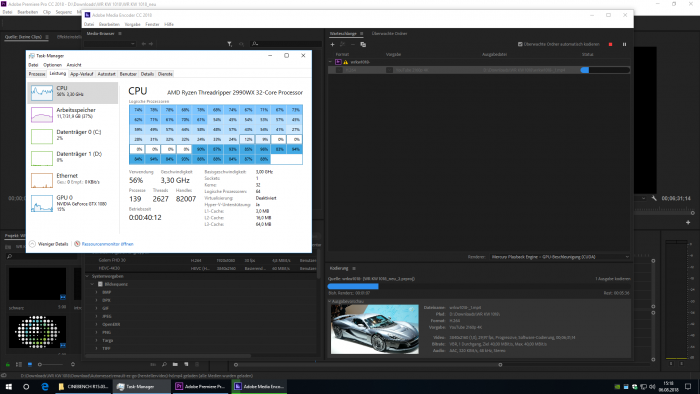Open the Warteschlange panel menu icon
Image resolution: width=700 pixels, height=394 pixels.
tap(362, 33)
